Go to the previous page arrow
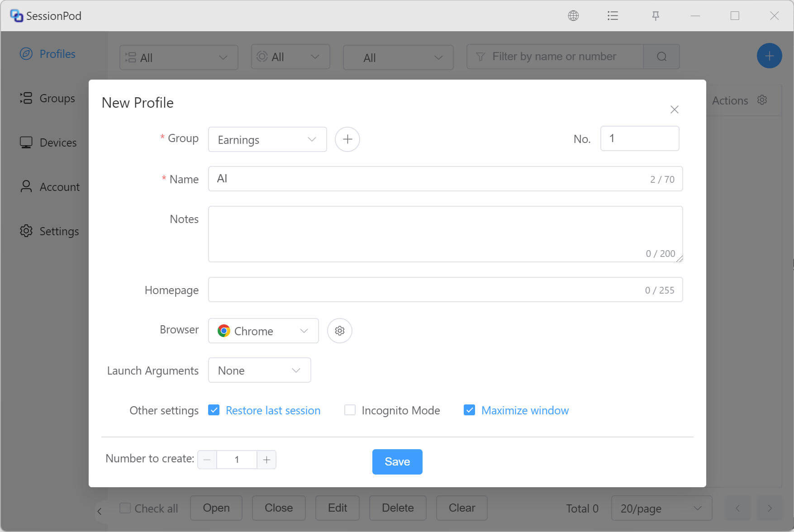This screenshot has width=794, height=532. coord(738,508)
